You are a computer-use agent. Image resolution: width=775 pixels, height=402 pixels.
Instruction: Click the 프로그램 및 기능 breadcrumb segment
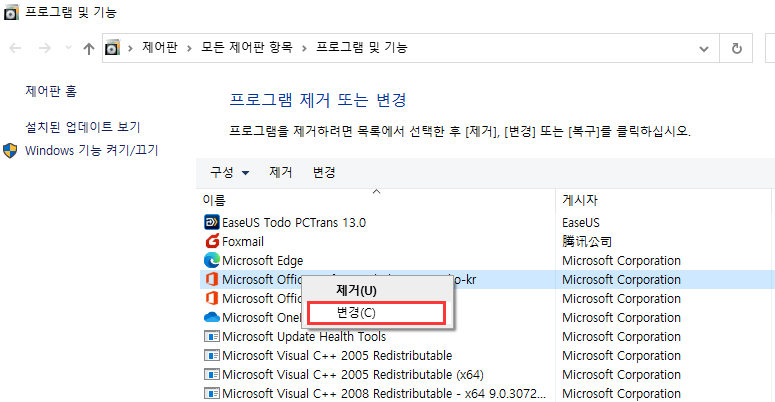point(362,47)
